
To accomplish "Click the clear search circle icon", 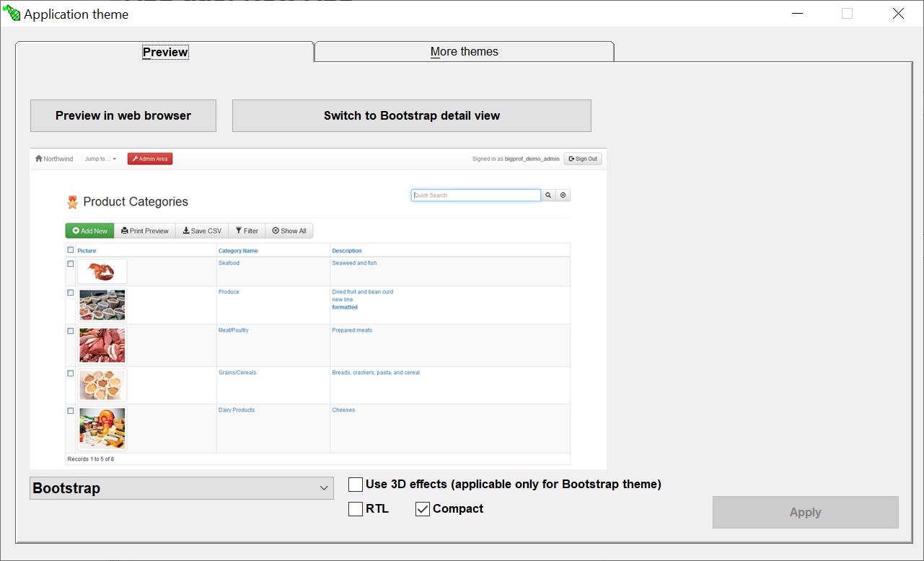I will (x=563, y=195).
